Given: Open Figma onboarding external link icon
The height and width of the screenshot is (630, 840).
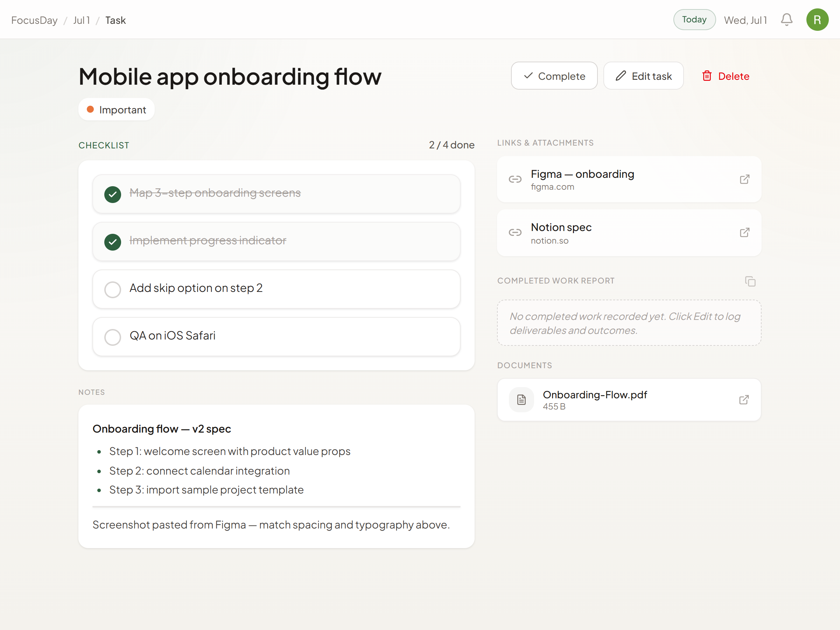Looking at the screenshot, I should click(x=744, y=179).
